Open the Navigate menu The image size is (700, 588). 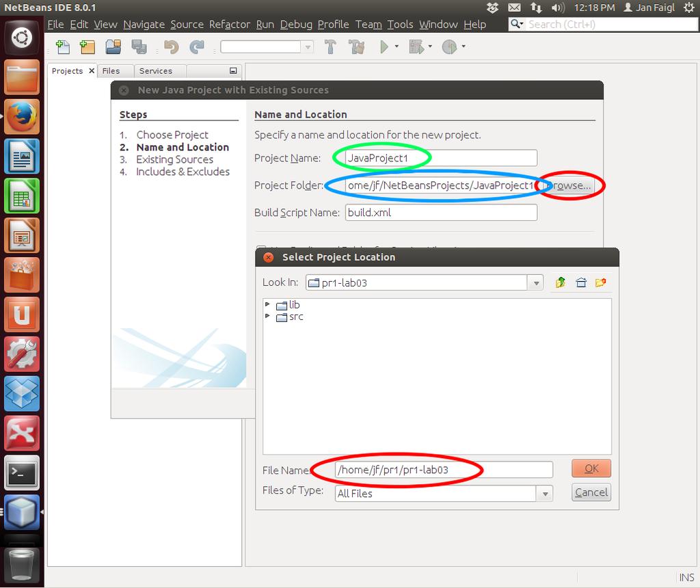point(144,24)
